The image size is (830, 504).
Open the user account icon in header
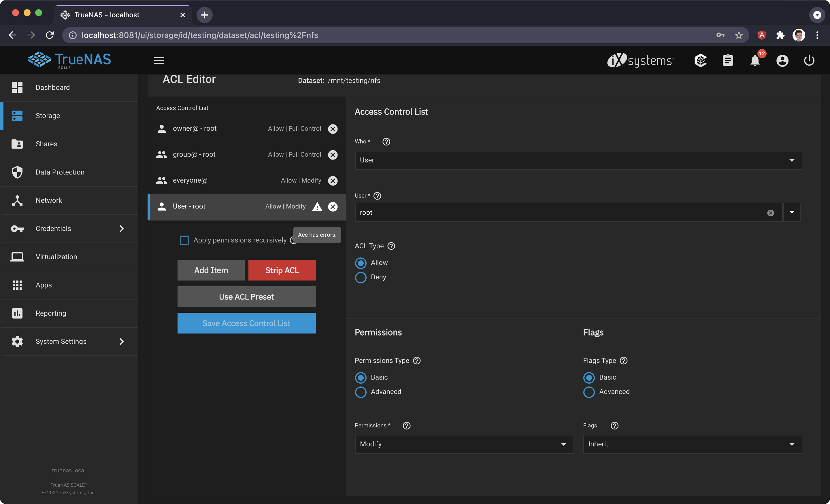(x=782, y=60)
